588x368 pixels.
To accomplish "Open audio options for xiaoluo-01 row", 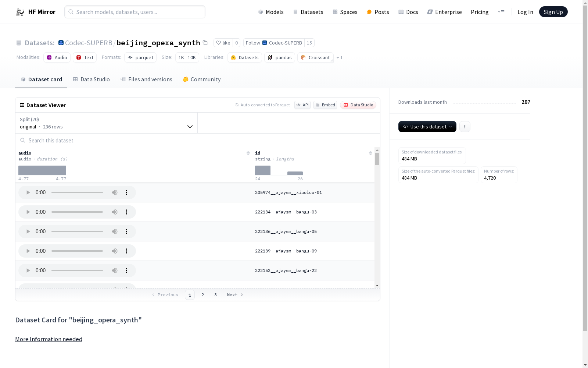I will (126, 192).
